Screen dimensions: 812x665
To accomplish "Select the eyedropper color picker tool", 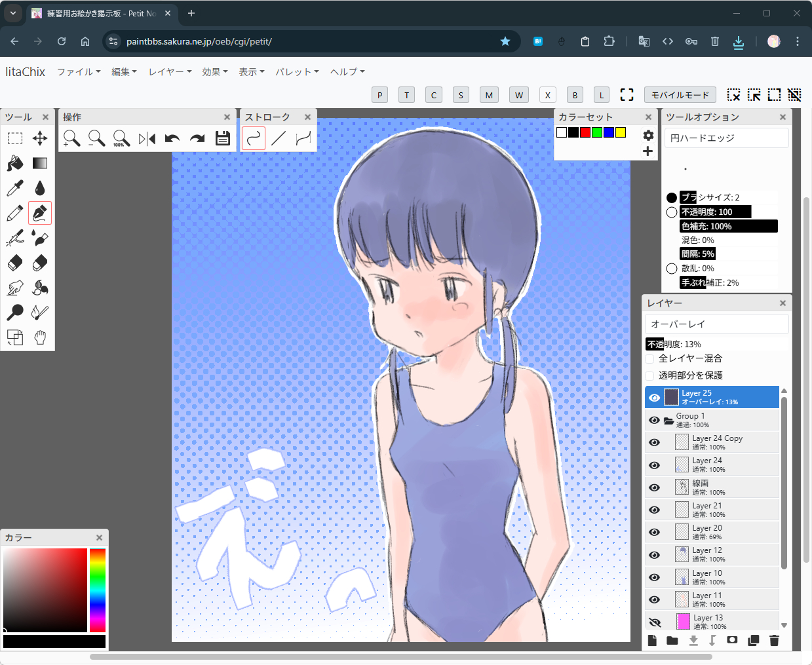I will click(x=15, y=189).
